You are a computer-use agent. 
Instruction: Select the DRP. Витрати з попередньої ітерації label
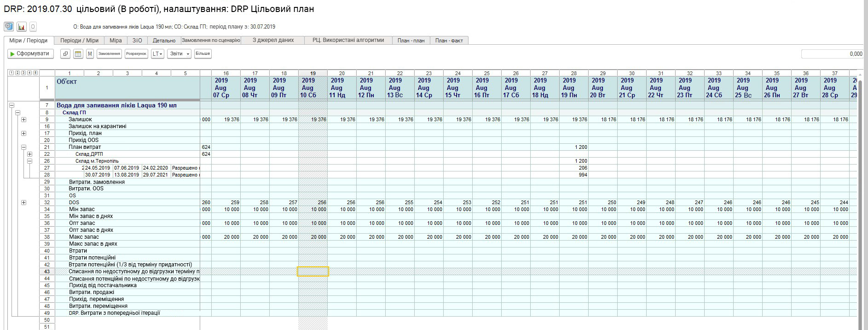[115, 313]
